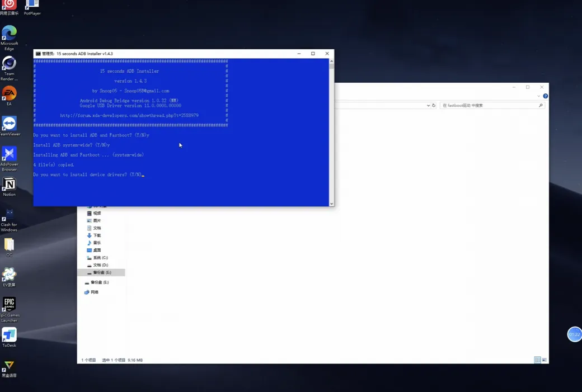Expand the Explorer ribbon chevron
582x392 pixels.
pos(538,96)
